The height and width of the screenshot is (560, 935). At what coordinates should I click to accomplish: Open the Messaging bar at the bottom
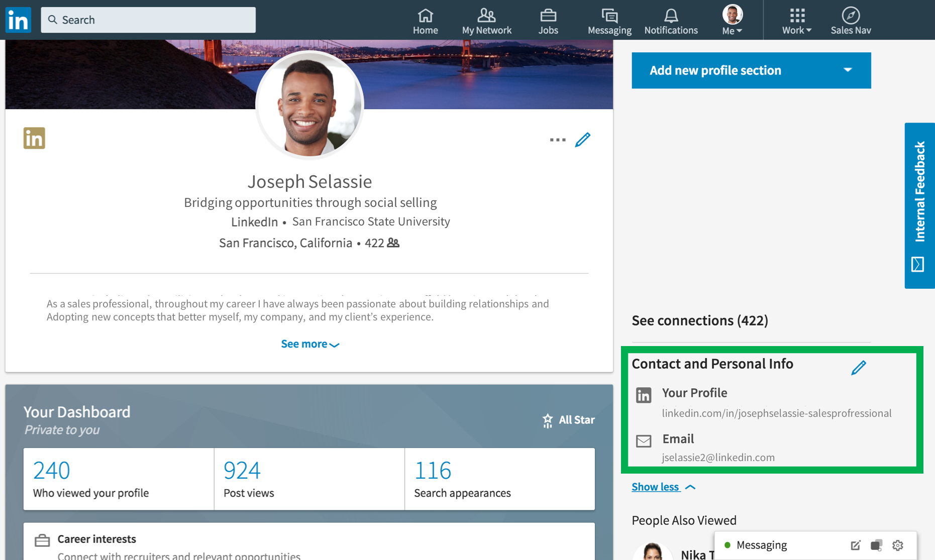coord(815,545)
